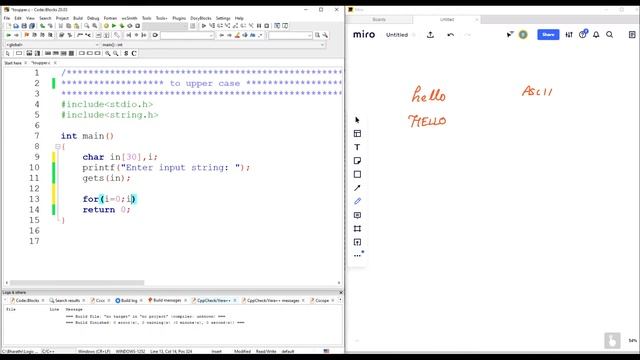
Task: Toggle collaborator cursors icon in Miro
Action: pyautogui.click(x=510, y=35)
